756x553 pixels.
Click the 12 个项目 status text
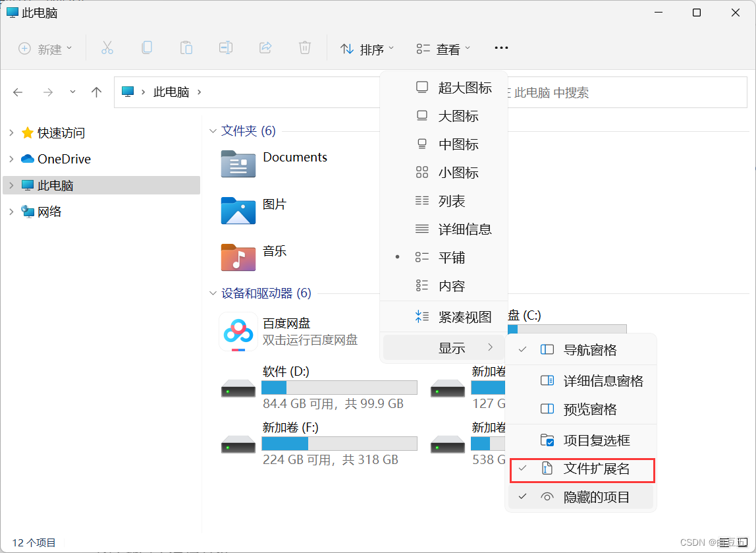(34, 543)
